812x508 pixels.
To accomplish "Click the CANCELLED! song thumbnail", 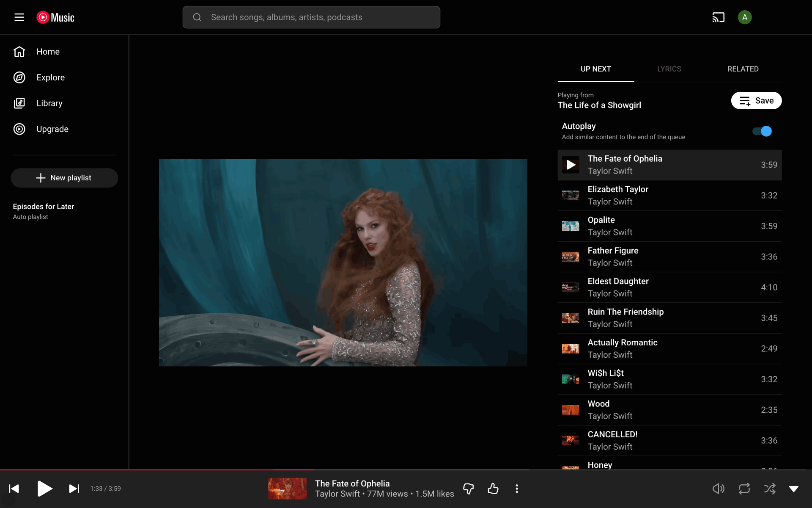I will pyautogui.click(x=571, y=441).
